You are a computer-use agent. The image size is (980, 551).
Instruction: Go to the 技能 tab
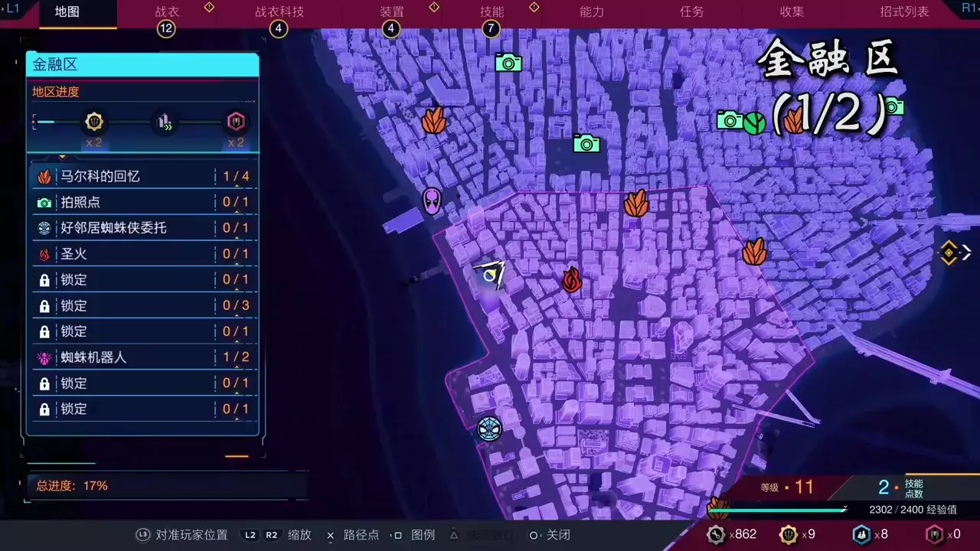tap(492, 12)
